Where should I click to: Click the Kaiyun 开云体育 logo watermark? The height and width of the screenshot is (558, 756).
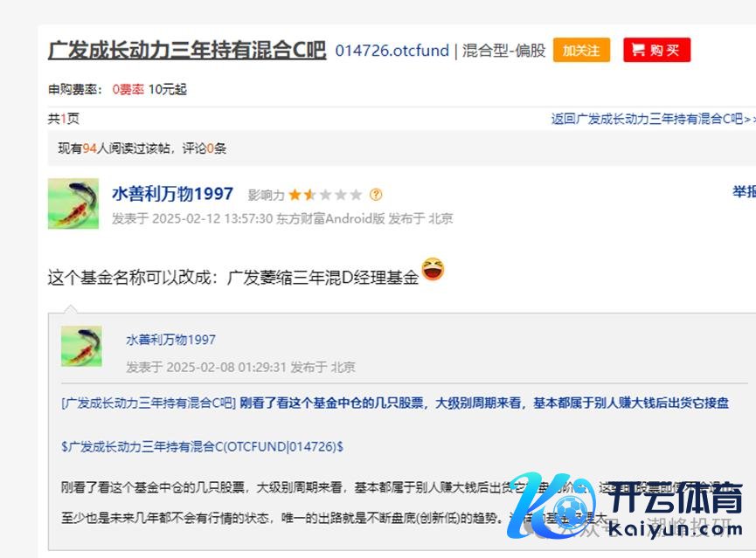(x=624, y=505)
